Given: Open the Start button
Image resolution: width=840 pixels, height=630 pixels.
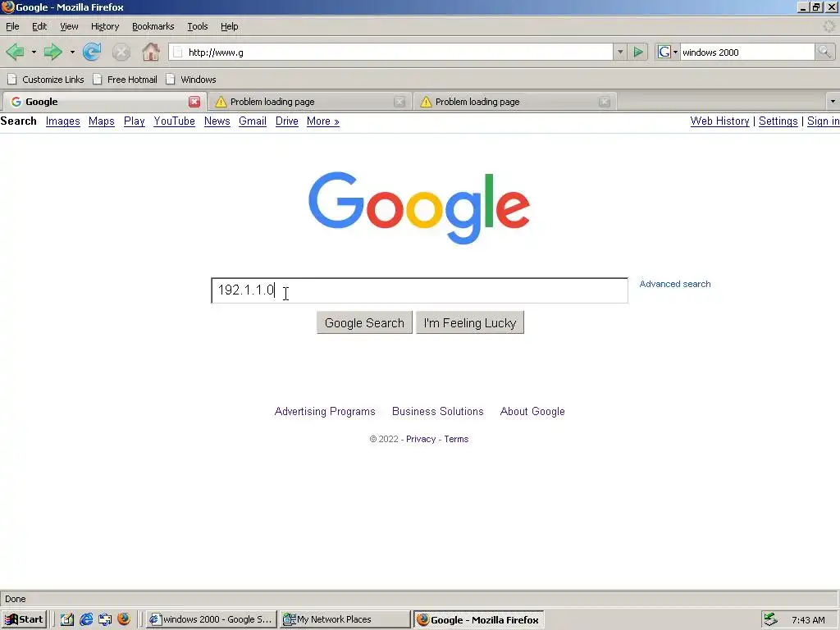Looking at the screenshot, I should (x=24, y=619).
